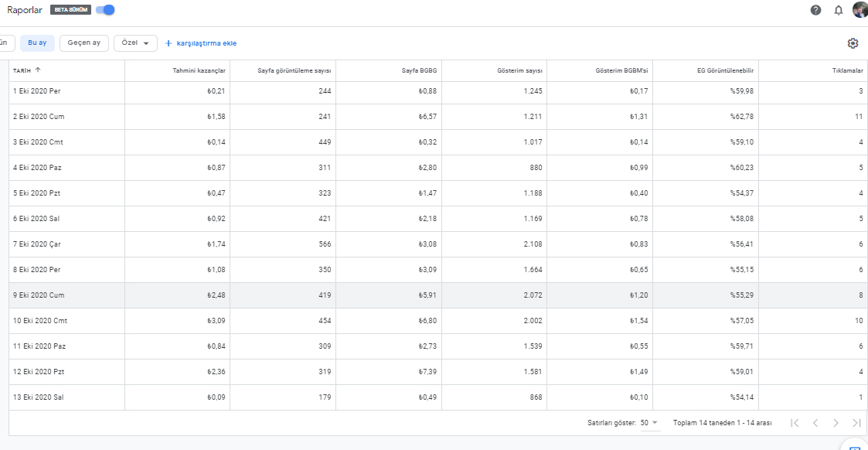Select the Bu ay date filter
Viewport: 868px width, 450px height.
37,43
